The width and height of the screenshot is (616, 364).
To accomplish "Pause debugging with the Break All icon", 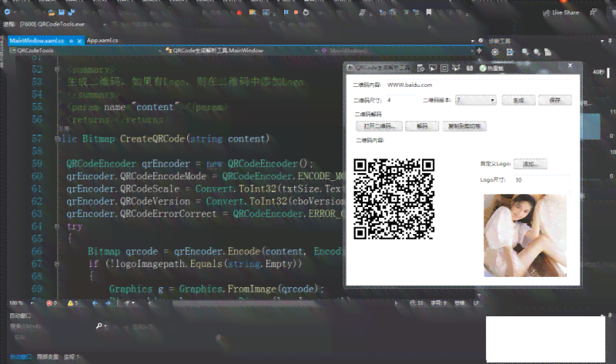I will pyautogui.click(x=286, y=12).
